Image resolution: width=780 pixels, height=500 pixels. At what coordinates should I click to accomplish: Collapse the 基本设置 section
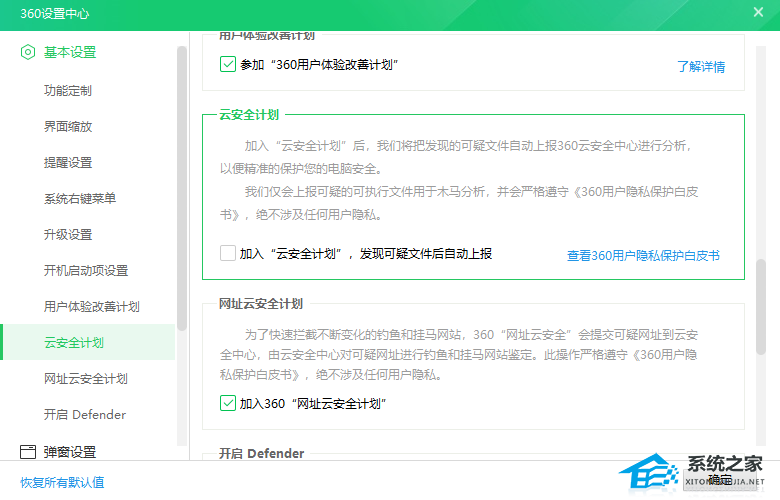(x=70, y=52)
